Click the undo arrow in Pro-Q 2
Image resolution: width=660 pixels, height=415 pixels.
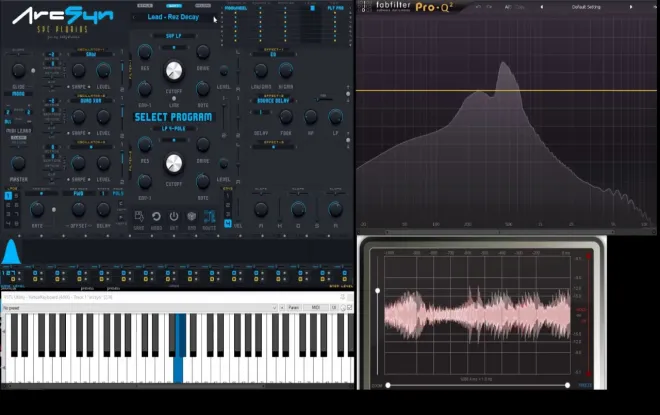479,7
